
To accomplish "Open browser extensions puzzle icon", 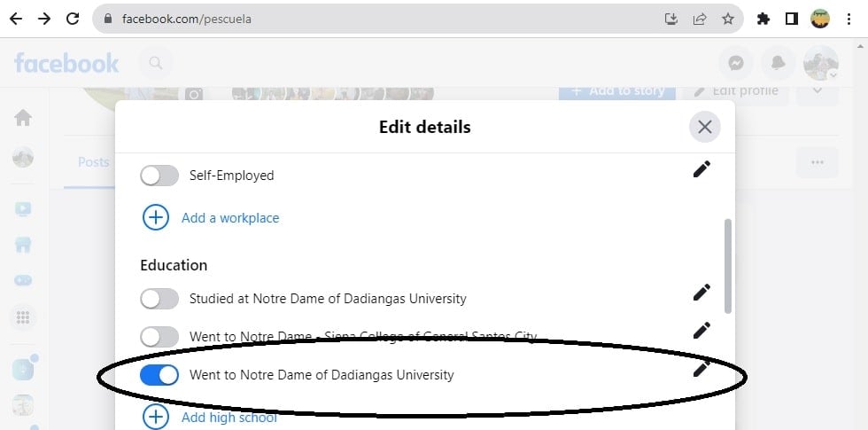I will coord(763,19).
